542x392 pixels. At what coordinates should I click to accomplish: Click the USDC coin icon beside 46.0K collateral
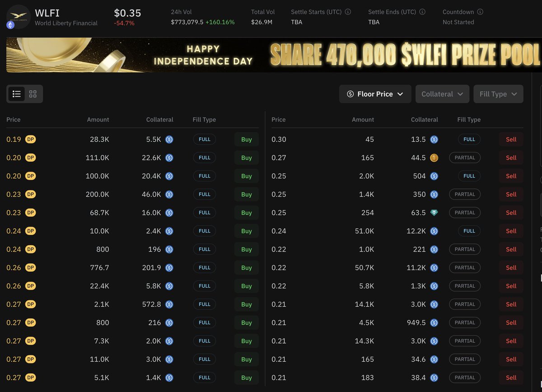click(x=169, y=194)
